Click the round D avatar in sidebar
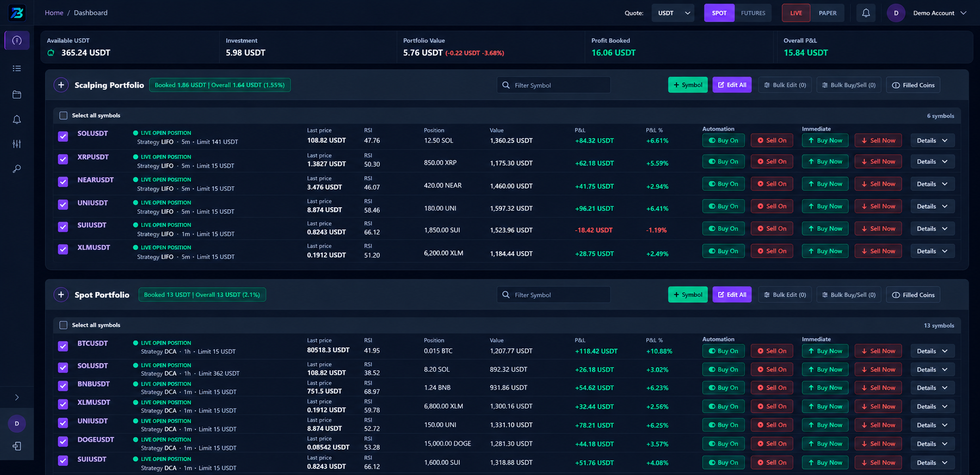The image size is (980, 475). [x=17, y=423]
